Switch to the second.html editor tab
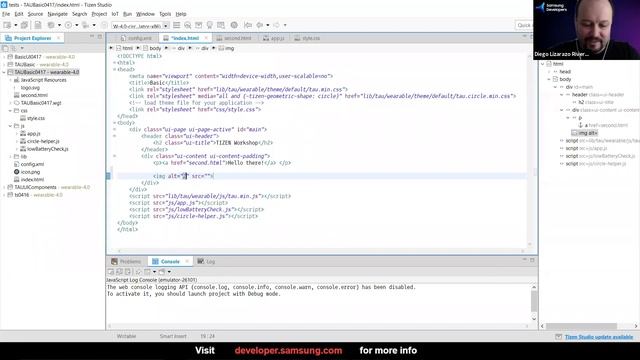This screenshot has width=640, height=360. pos(234,38)
